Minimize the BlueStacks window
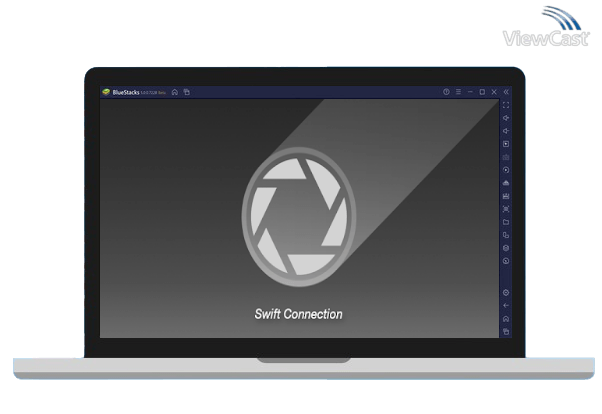Screen dimensions: 602x414 coord(470,92)
